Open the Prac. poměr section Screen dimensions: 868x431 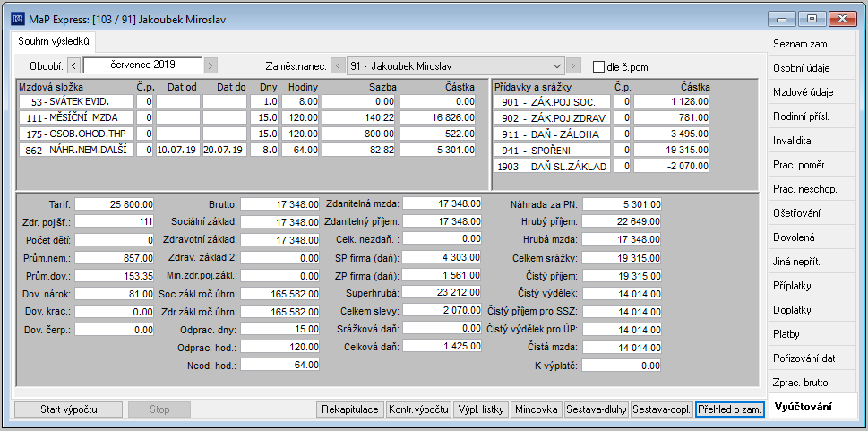pyautogui.click(x=812, y=165)
